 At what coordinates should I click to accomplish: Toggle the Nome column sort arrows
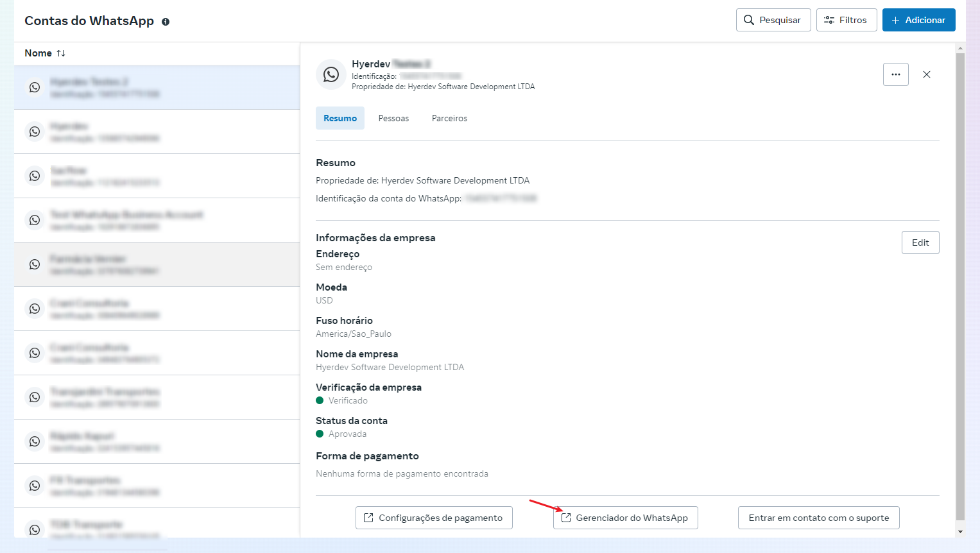pyautogui.click(x=61, y=53)
